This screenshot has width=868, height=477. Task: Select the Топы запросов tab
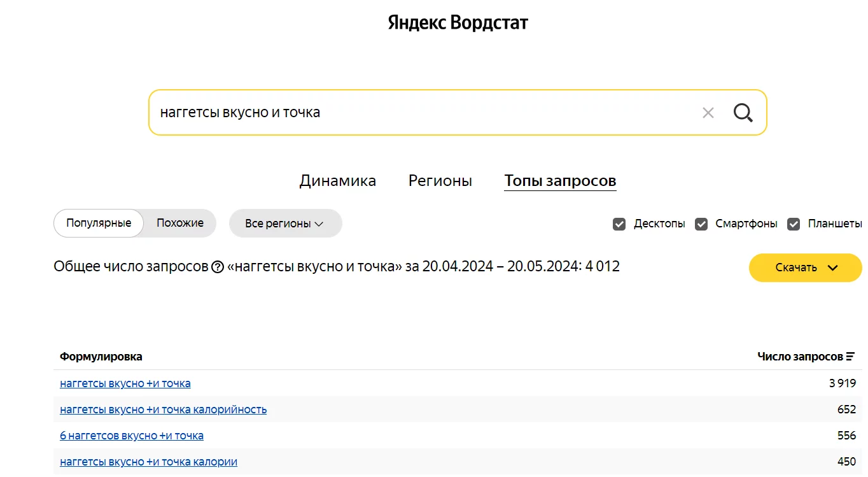(560, 181)
